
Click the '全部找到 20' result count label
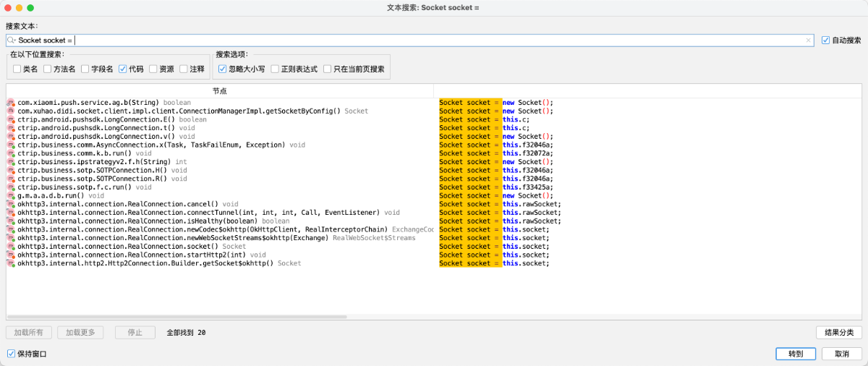tap(186, 333)
